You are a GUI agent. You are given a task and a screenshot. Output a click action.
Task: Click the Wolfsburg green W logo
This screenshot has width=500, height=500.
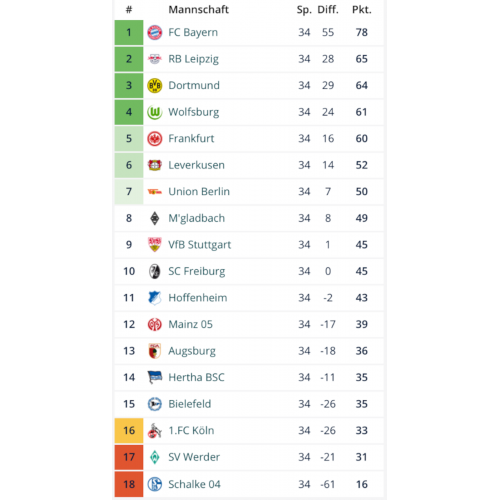[x=155, y=112]
